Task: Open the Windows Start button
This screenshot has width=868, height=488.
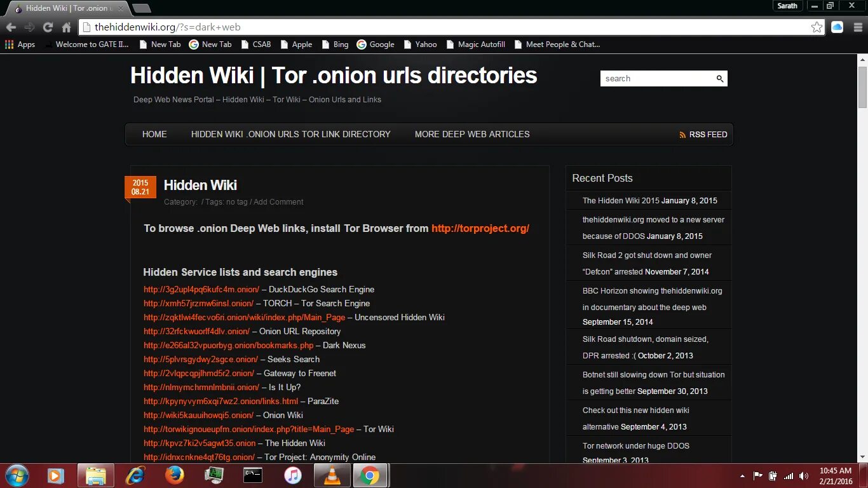Action: pyautogui.click(x=17, y=475)
